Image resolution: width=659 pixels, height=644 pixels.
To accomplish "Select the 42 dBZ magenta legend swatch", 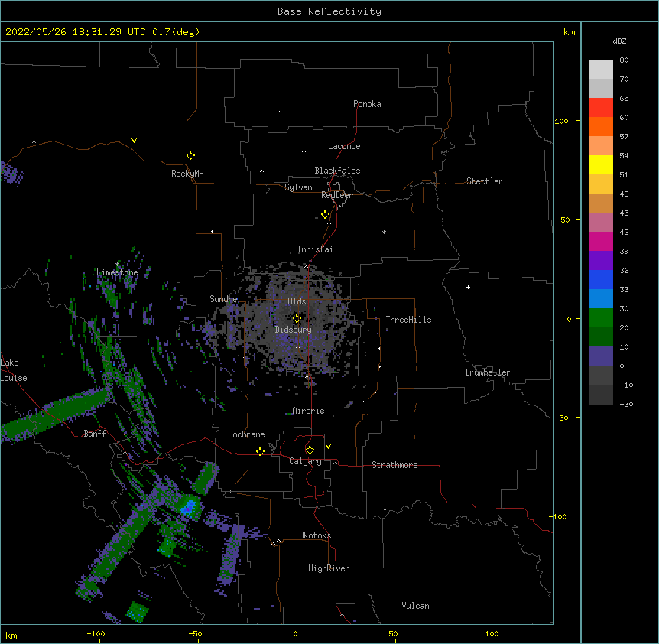I will click(x=601, y=241).
